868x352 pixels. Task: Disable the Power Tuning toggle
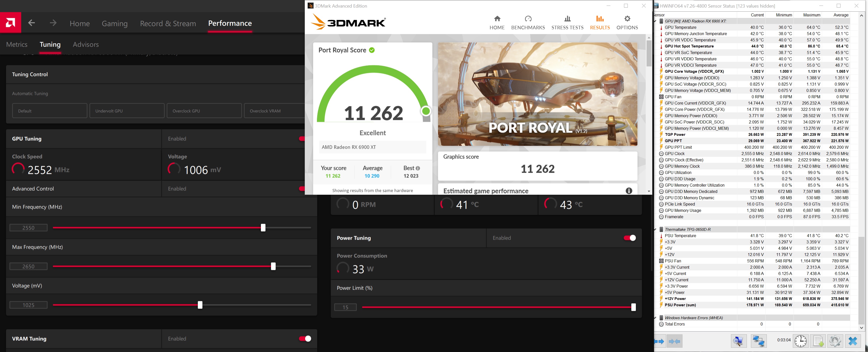tap(630, 238)
